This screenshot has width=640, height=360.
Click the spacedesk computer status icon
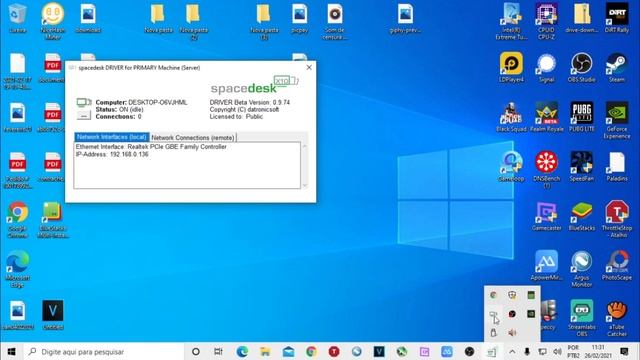point(84,102)
